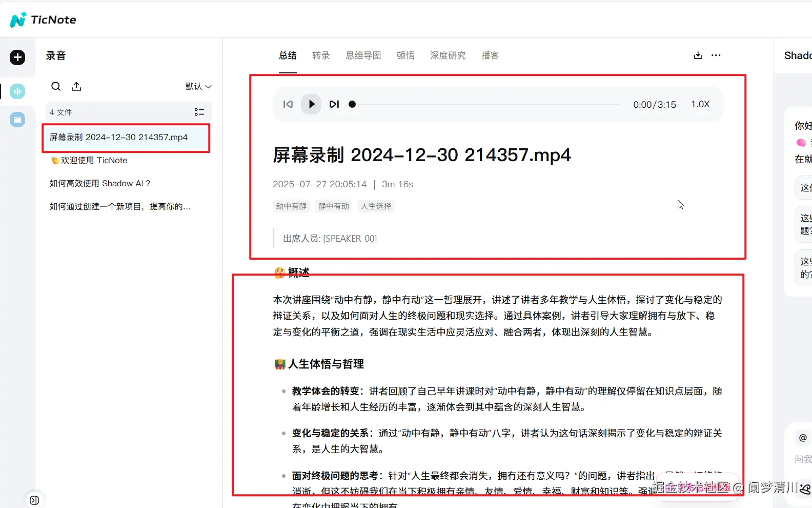Open the folder projects sidebar icon
812x508 pixels.
coord(17,120)
